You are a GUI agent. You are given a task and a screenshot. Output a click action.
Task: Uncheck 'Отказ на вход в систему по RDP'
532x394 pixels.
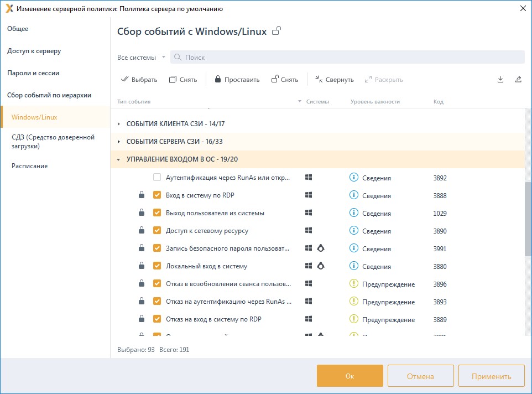point(157,319)
